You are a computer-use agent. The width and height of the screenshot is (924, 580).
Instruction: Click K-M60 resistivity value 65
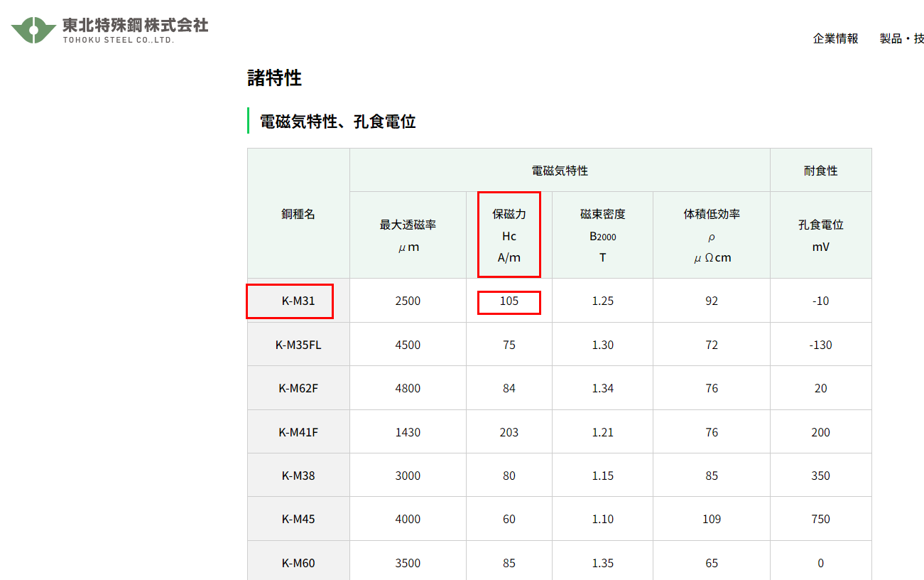(x=712, y=563)
